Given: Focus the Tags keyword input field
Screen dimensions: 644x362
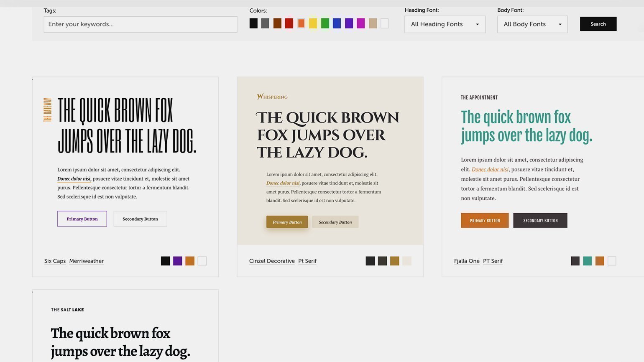Looking at the screenshot, I should tap(141, 24).
